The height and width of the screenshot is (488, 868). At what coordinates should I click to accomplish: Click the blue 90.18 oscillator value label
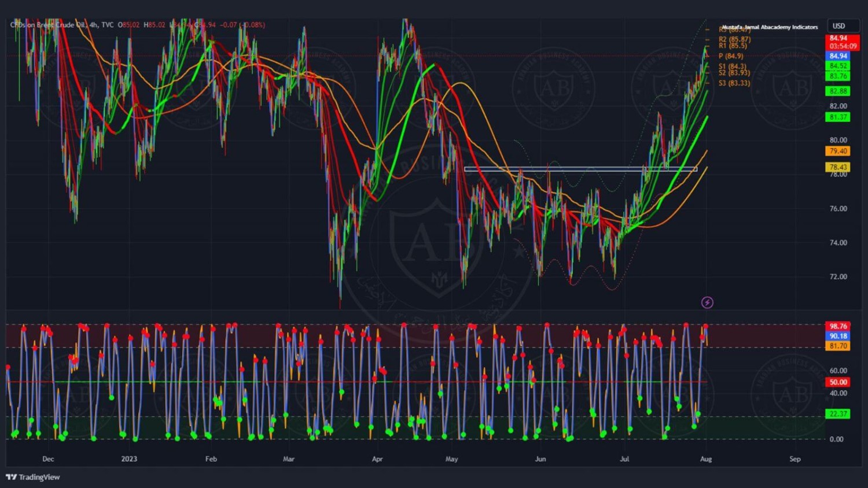point(838,337)
